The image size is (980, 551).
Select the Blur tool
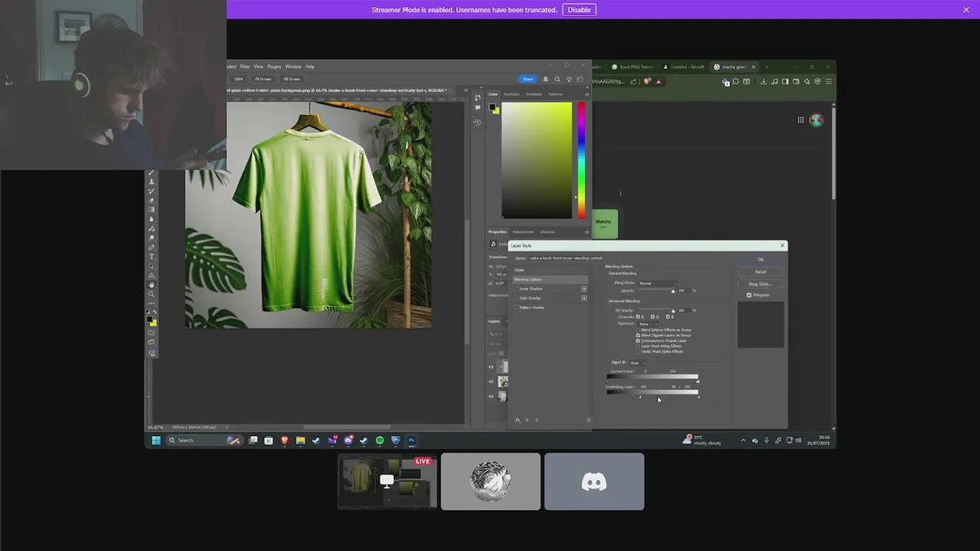[152, 220]
